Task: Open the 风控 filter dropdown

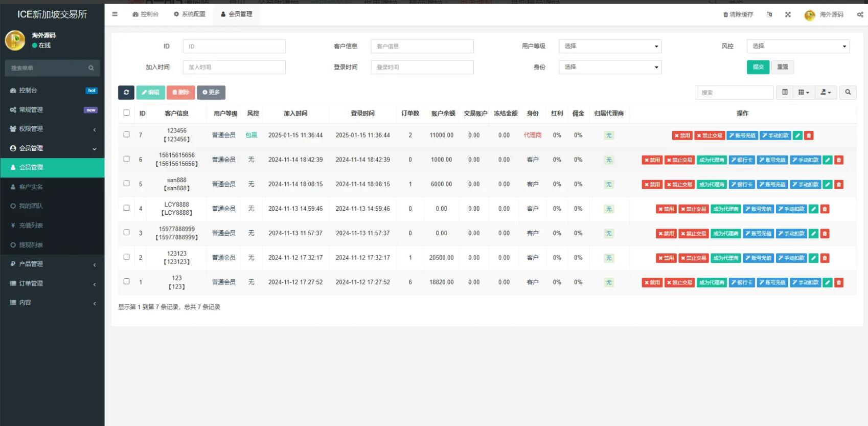Action: click(797, 47)
